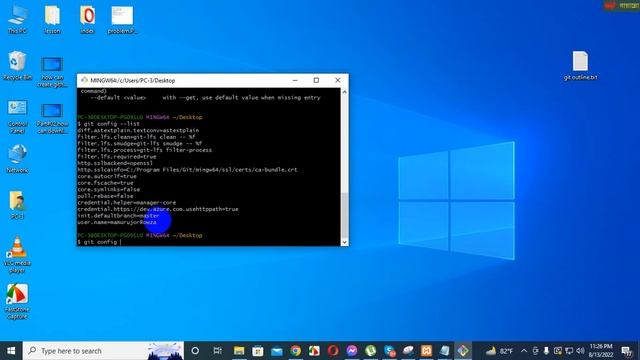Click 'core.autocrlf=true' output line
This screenshot has height=360, width=640.
[107, 176]
